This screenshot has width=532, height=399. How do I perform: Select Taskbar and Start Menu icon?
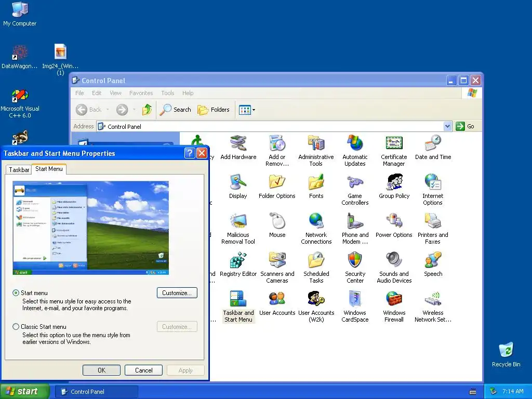click(x=238, y=307)
